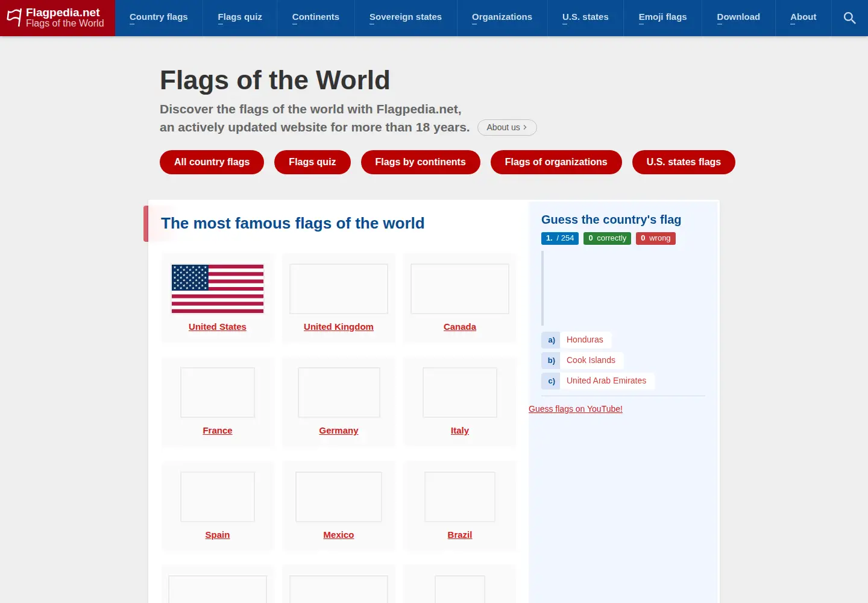Open the France flag thumbnail
Image resolution: width=868 pixels, height=603 pixels.
[x=218, y=393]
